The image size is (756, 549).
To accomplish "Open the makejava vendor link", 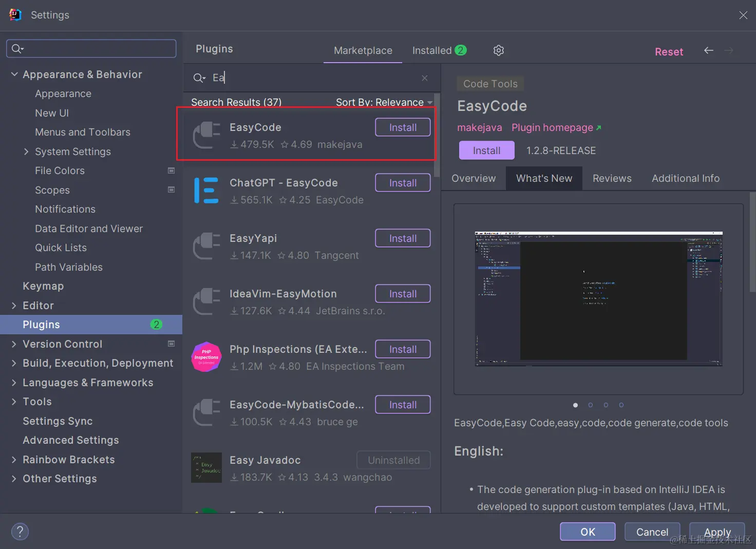I will click(480, 127).
